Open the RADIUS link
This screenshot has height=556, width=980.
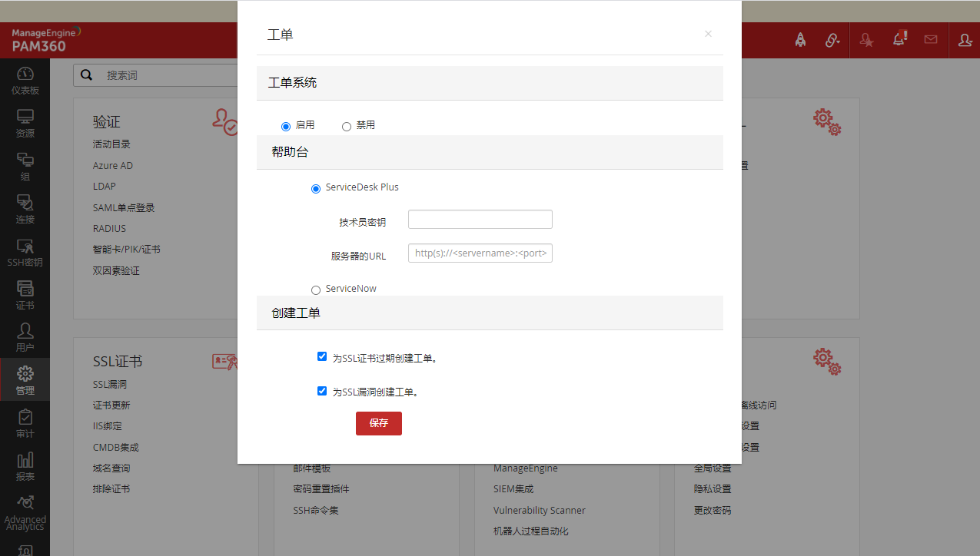pyautogui.click(x=109, y=228)
